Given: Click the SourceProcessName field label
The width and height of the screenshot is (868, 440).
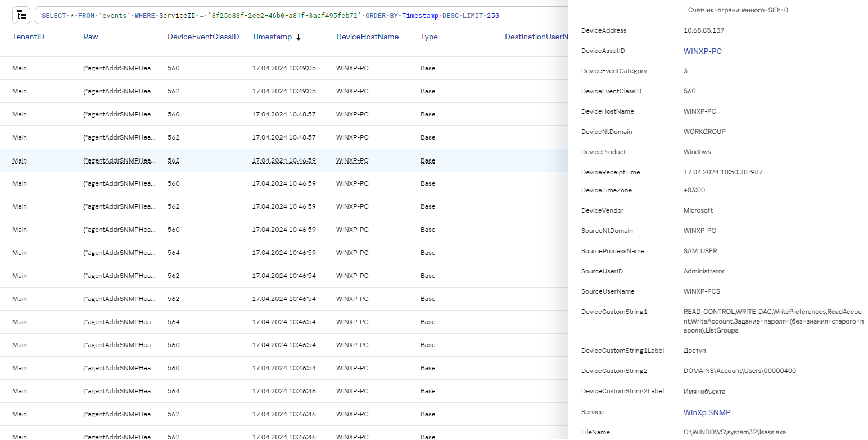Looking at the screenshot, I should (613, 251).
